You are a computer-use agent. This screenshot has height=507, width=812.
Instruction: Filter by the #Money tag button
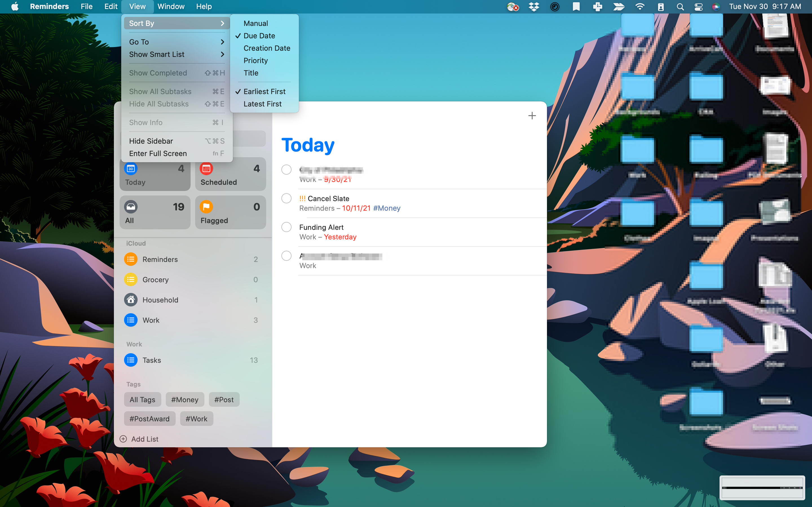185,399
